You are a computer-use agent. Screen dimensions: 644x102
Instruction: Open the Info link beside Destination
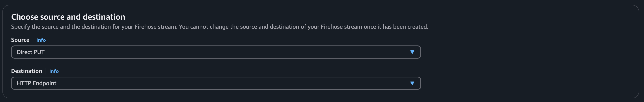(x=54, y=71)
